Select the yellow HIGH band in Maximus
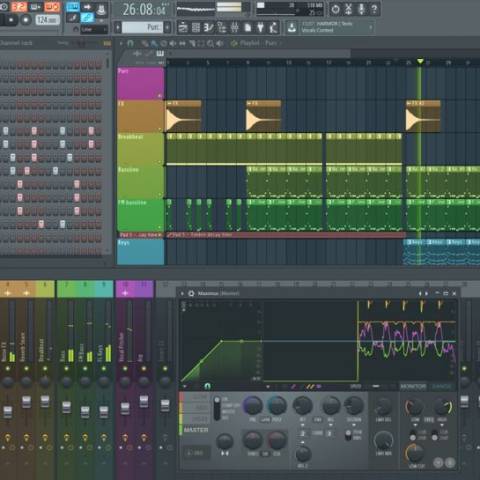The width and height of the screenshot is (480, 480). point(194,419)
